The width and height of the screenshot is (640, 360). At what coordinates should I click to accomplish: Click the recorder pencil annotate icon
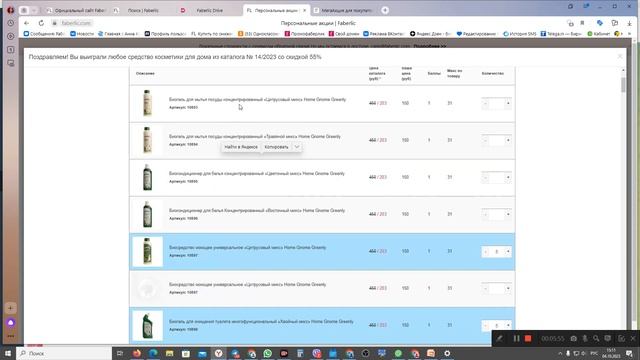(500, 338)
